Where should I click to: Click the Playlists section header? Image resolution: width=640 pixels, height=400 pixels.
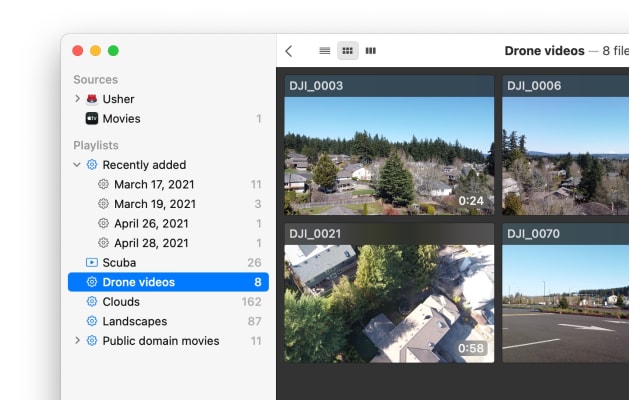pos(96,145)
